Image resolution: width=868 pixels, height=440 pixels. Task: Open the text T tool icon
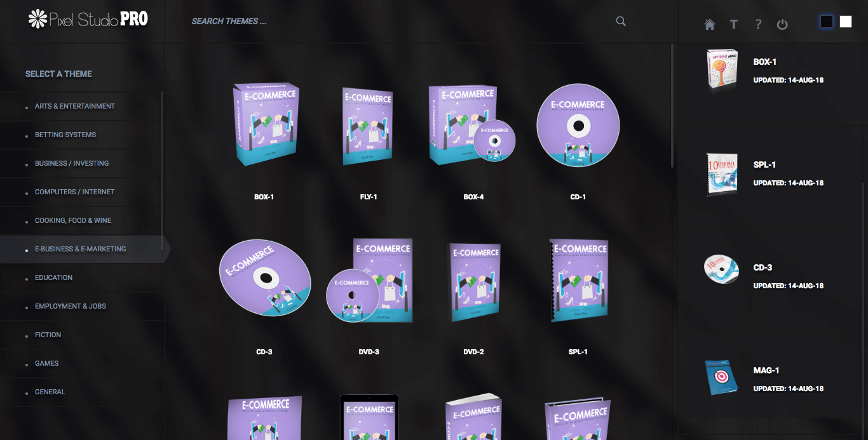coord(734,24)
